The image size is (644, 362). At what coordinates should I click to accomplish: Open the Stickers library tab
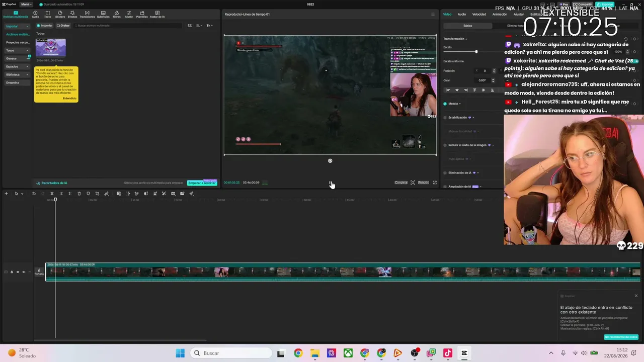tap(60, 15)
